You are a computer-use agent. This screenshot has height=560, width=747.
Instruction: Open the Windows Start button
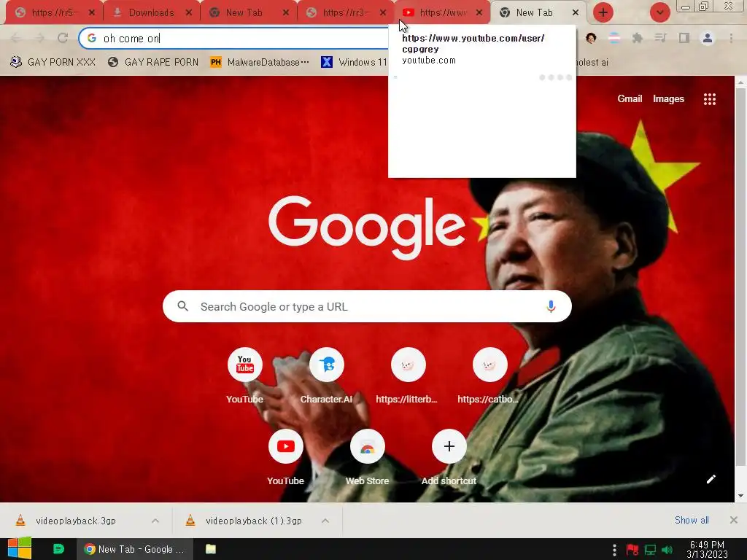tap(20, 548)
